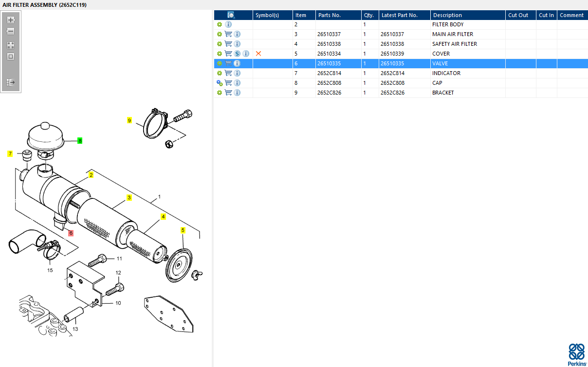Click the gear icon for FILTER BODY row
The width and height of the screenshot is (588, 367).
click(220, 24)
